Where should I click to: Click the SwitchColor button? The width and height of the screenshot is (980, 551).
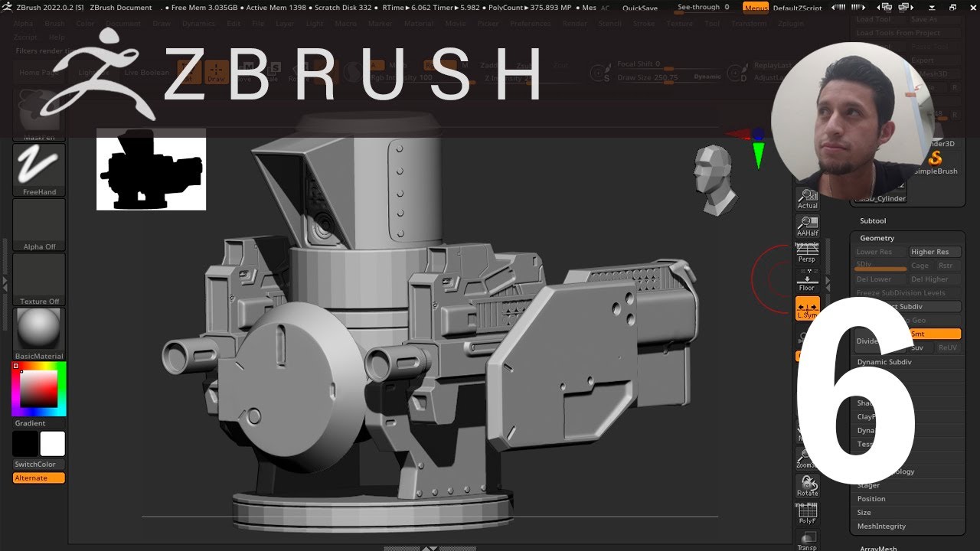39,464
